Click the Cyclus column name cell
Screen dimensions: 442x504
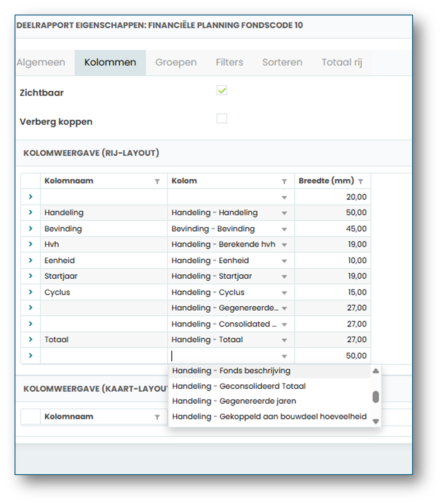pos(104,292)
